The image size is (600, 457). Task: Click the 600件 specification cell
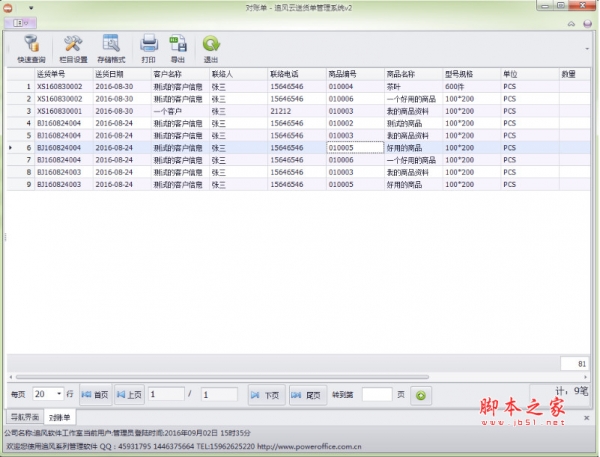(471, 87)
